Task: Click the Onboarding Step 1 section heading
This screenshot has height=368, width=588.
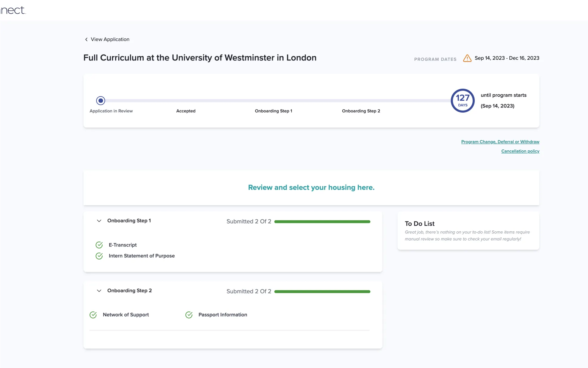Action: [129, 221]
